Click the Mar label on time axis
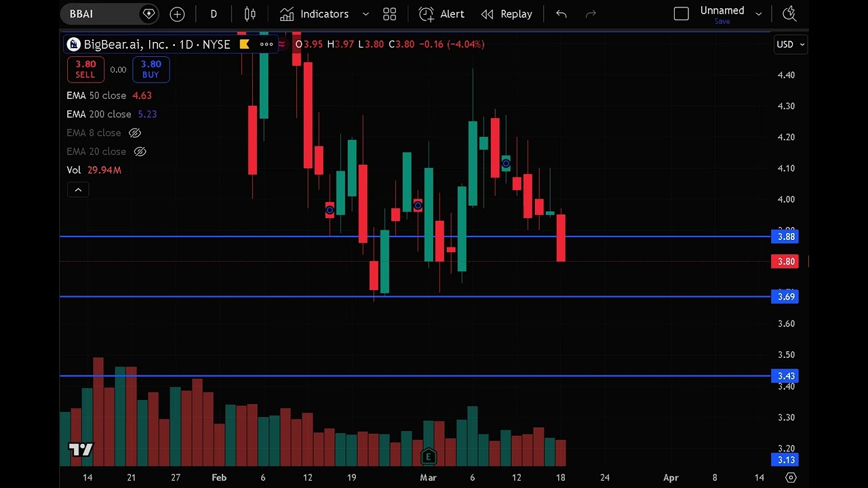868x488 pixels. click(x=428, y=477)
